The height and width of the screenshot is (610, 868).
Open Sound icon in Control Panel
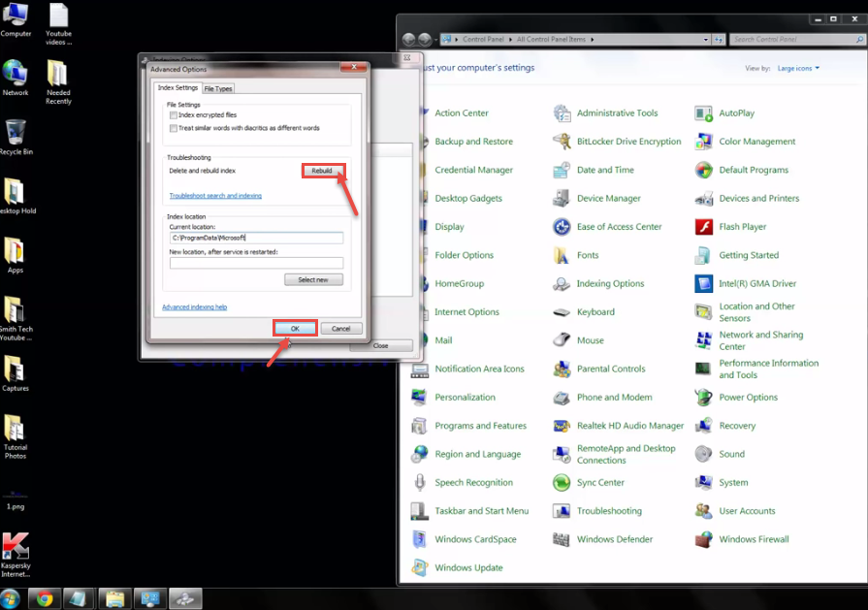tap(703, 454)
